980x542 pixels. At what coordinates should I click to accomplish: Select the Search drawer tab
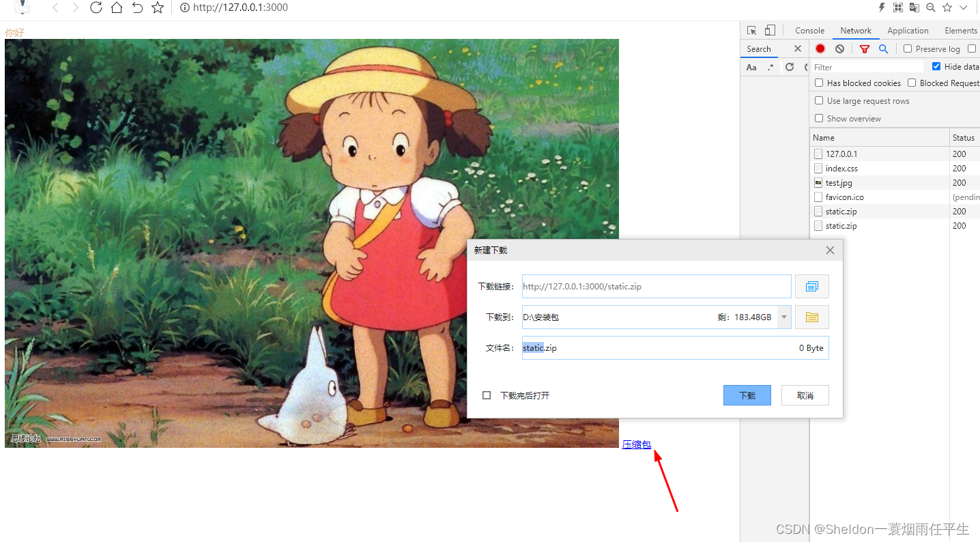pos(759,49)
